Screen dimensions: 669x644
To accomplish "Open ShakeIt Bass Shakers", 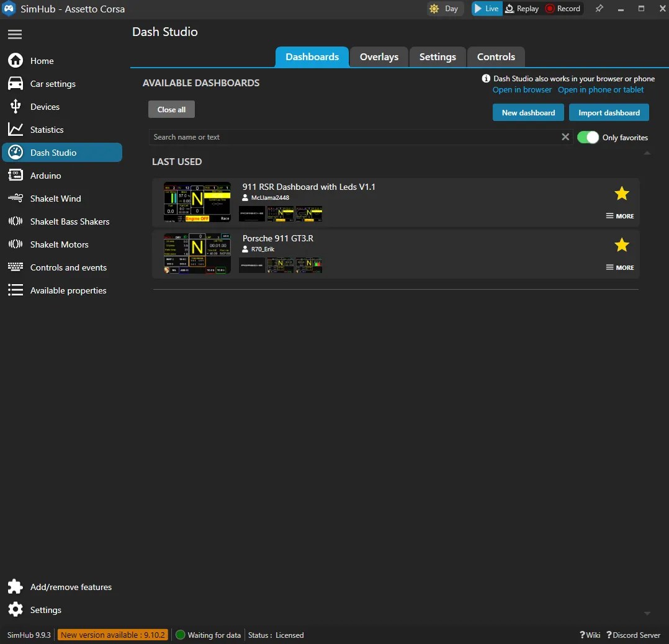I will tap(62, 221).
